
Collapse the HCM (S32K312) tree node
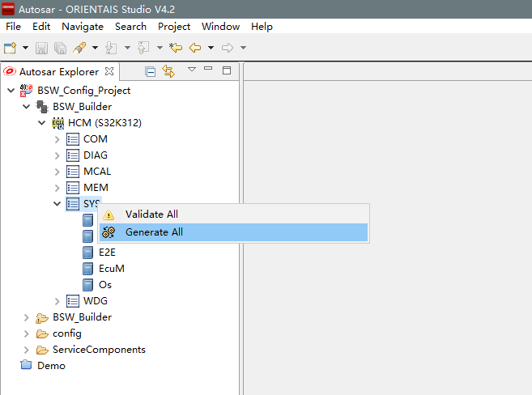41,123
